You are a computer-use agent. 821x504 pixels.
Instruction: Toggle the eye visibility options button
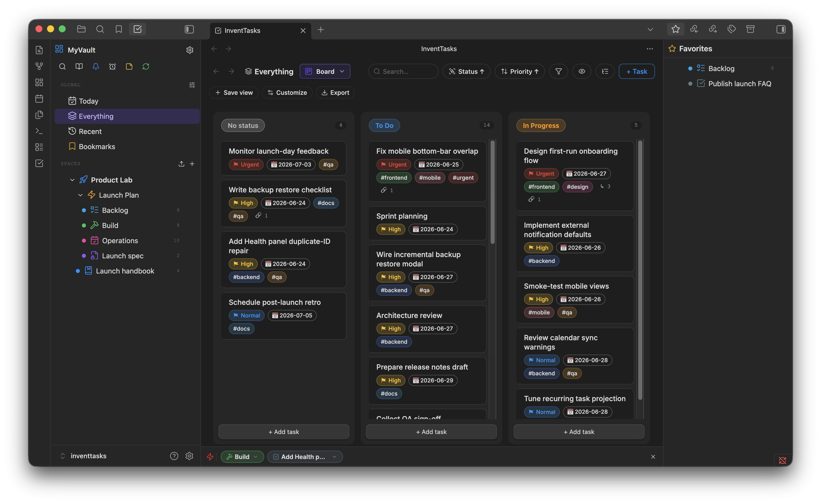(582, 71)
